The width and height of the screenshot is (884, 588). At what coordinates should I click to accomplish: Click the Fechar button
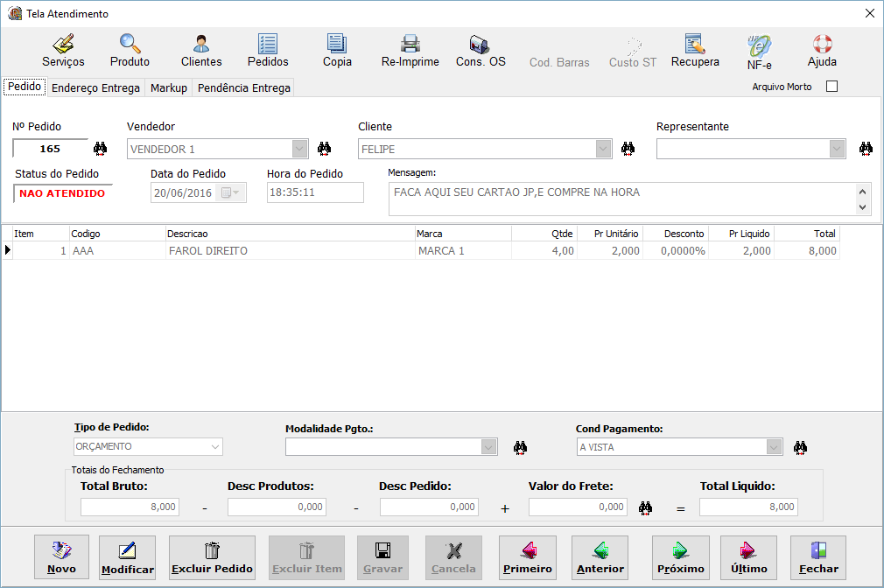click(x=818, y=557)
